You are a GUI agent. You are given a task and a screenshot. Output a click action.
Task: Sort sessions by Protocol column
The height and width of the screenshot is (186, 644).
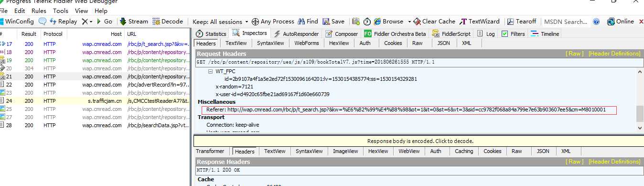coord(53,34)
